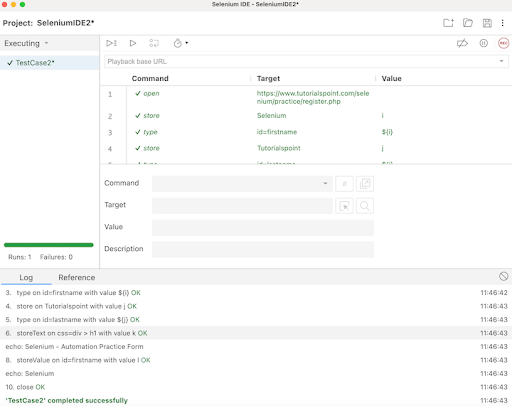Click the tutorialspoint register.php target URL
This screenshot has width=512, height=406.
click(x=313, y=97)
